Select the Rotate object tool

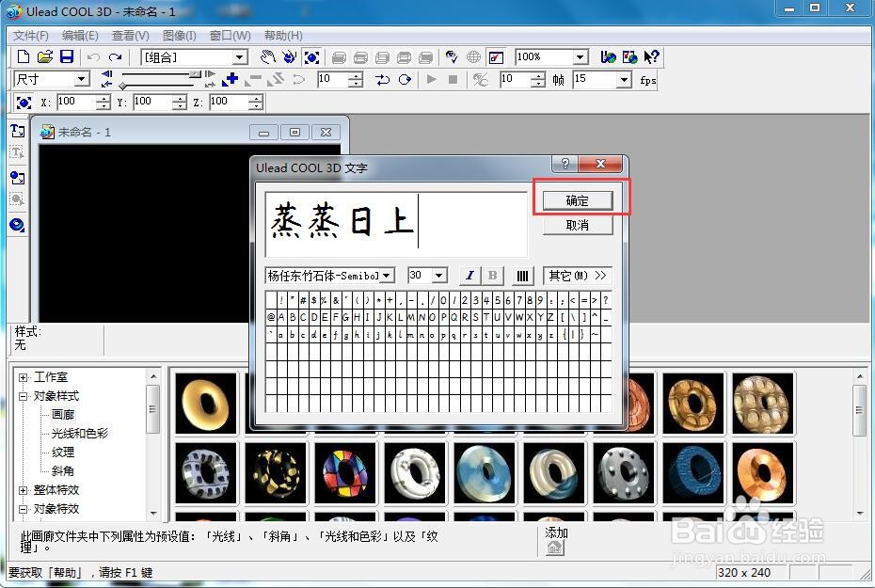(289, 56)
